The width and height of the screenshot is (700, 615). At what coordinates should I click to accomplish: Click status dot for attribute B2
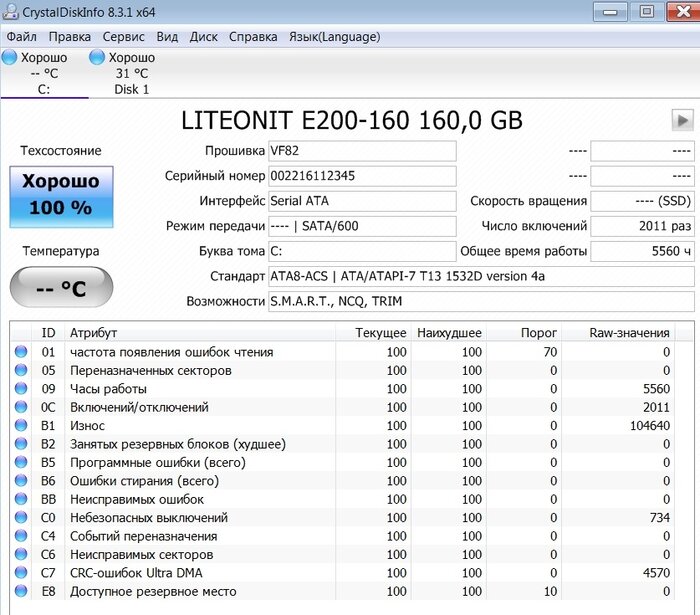21,444
